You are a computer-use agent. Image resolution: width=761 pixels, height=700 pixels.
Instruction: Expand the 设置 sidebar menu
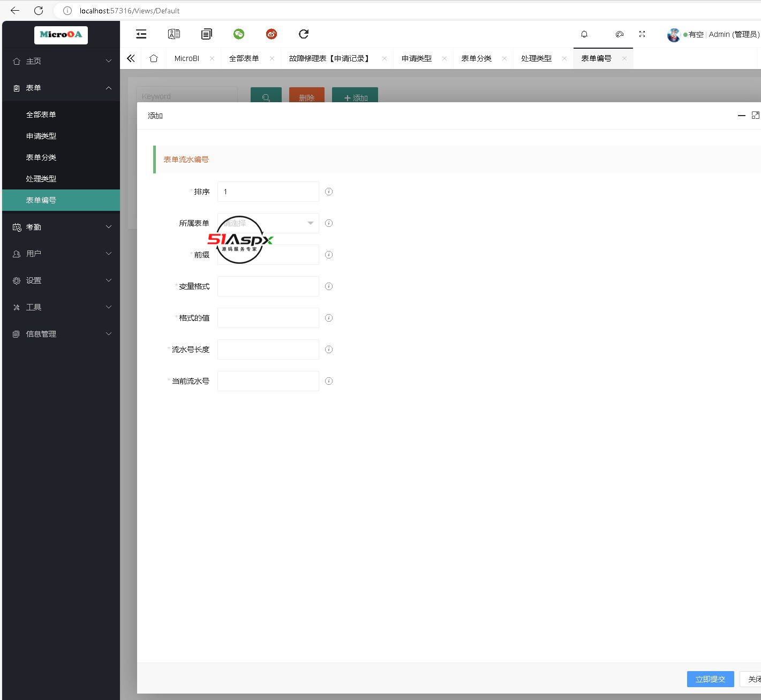click(x=61, y=280)
